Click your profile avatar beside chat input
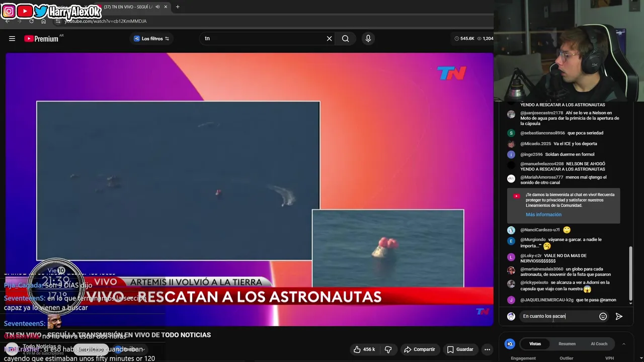Image resolution: width=644 pixels, height=362 pixels. [x=511, y=316]
